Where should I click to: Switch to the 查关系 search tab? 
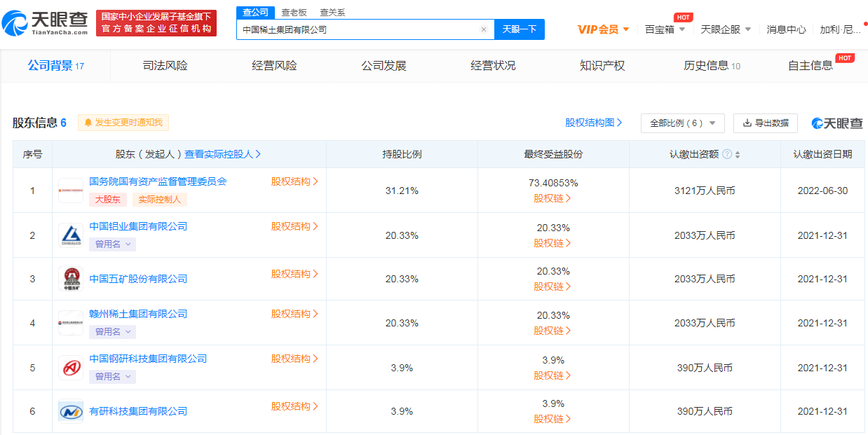coord(332,13)
